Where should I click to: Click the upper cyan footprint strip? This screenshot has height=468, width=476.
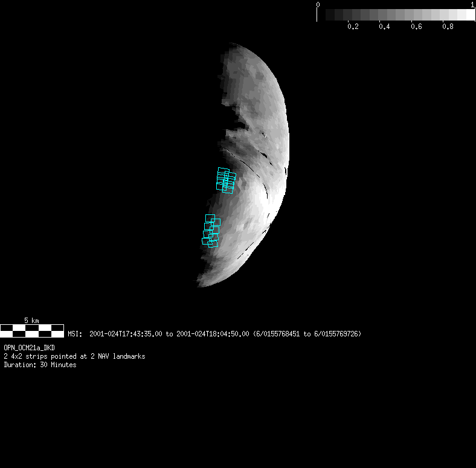point(226,180)
